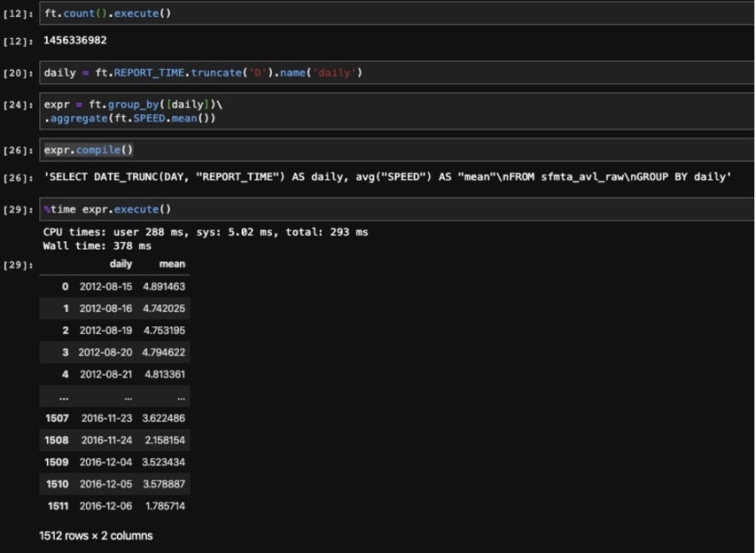Click the '1512 rows × 2 columns' summary
Image resolution: width=756 pixels, height=553 pixels.
tap(96, 535)
